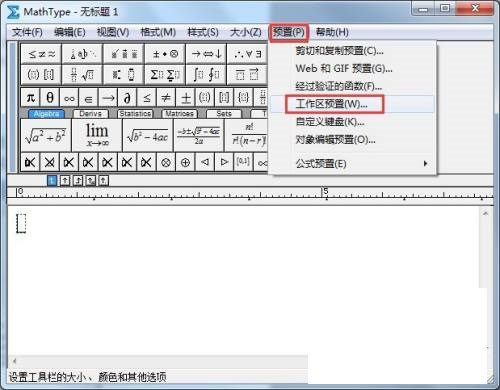Open the fence templates palette
The image size is (500, 390).
tap(41, 74)
